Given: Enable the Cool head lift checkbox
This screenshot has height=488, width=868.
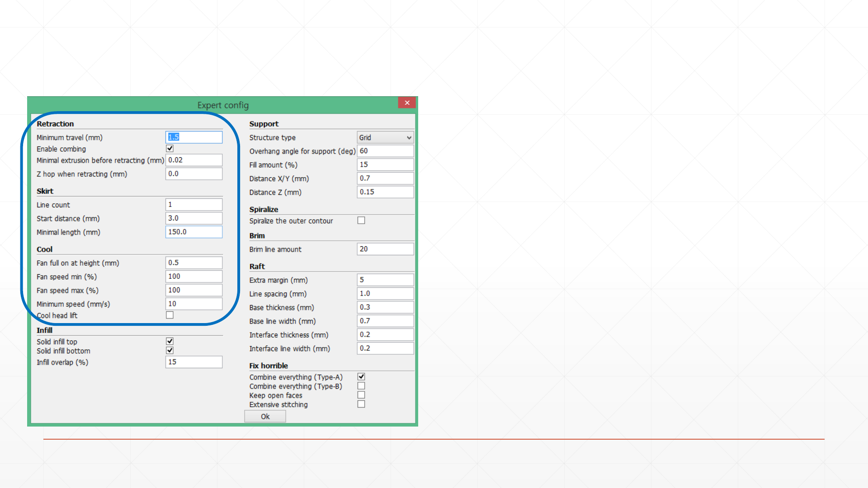Looking at the screenshot, I should point(170,315).
